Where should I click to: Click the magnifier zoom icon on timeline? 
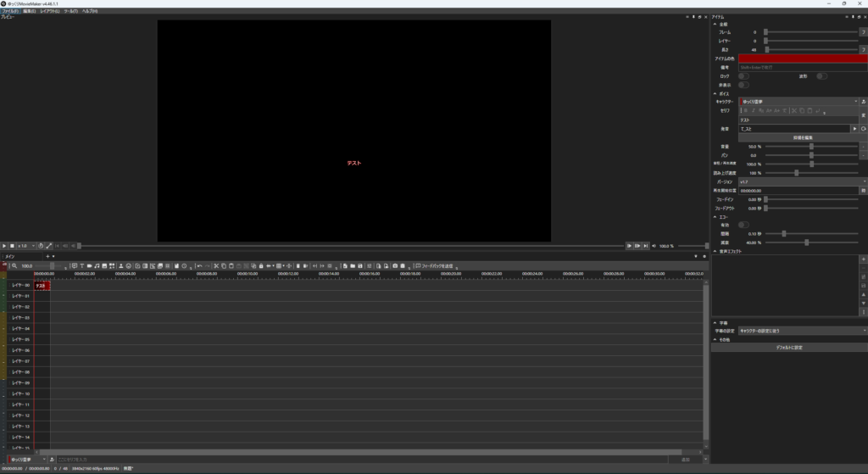14,265
